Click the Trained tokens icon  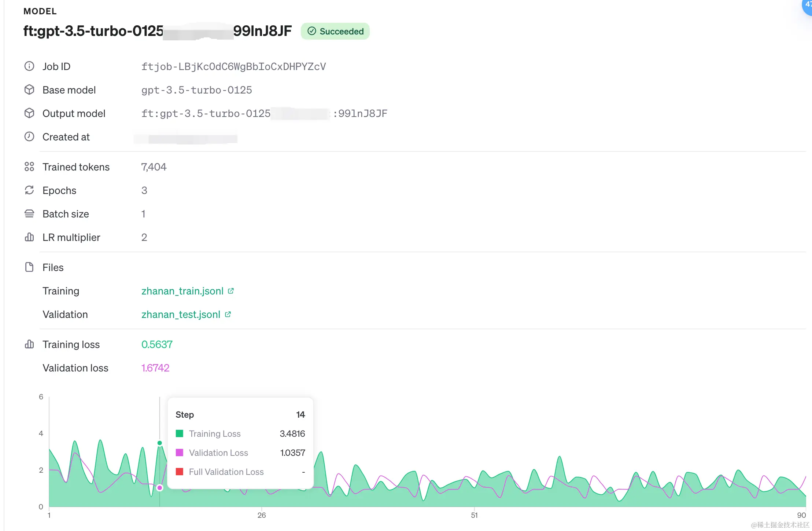tap(29, 167)
